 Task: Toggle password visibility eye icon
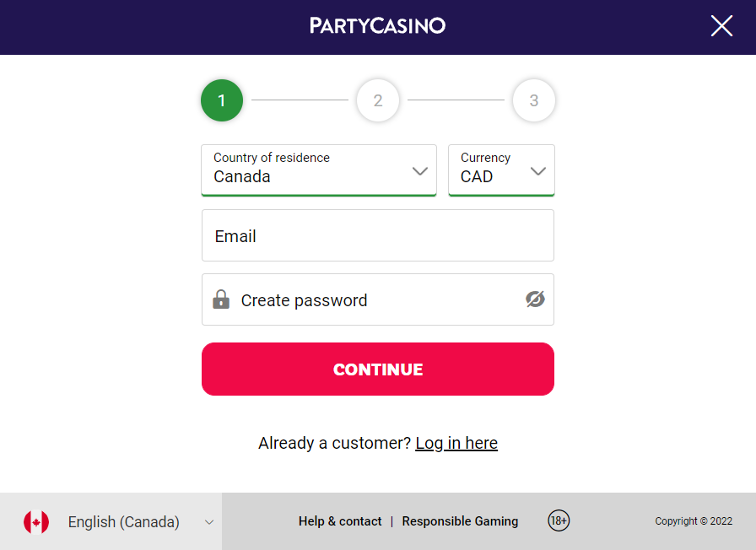[535, 299]
